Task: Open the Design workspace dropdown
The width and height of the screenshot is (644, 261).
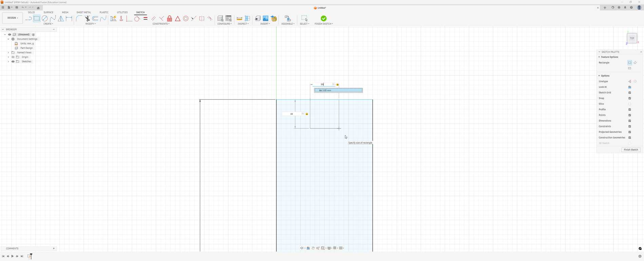Action: click(x=13, y=18)
